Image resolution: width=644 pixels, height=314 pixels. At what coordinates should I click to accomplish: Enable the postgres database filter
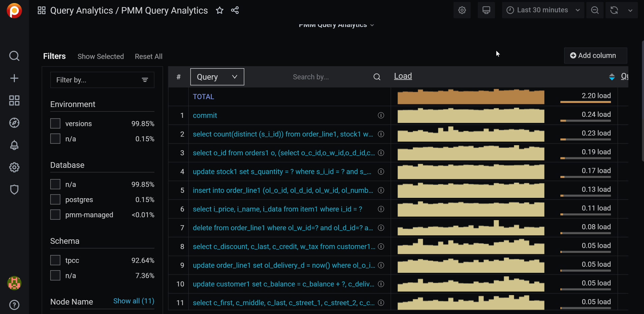(55, 199)
